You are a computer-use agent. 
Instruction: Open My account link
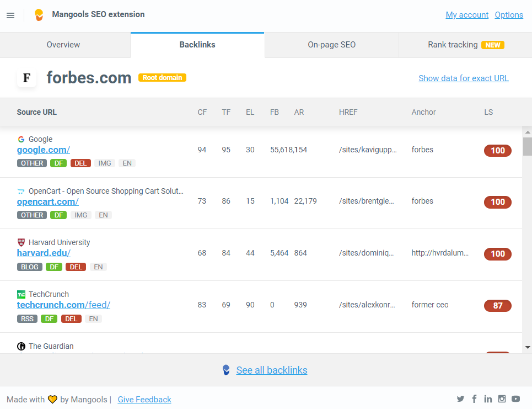[466, 15]
